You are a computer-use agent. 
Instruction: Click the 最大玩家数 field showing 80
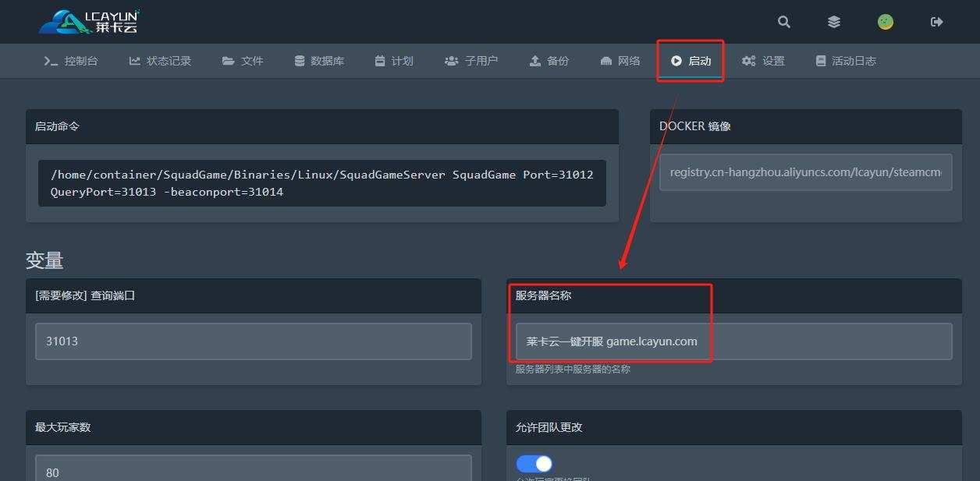pyautogui.click(x=254, y=469)
